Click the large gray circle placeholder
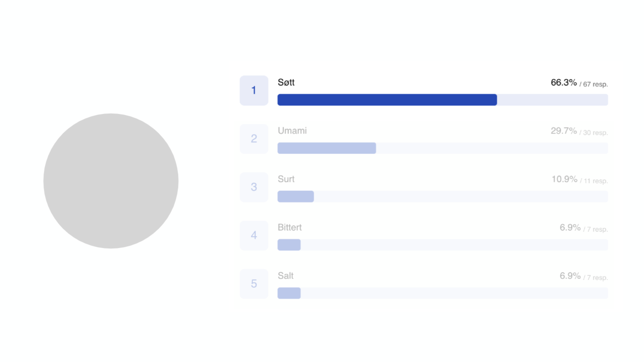Screen dimensions: 644x362 [111, 181]
